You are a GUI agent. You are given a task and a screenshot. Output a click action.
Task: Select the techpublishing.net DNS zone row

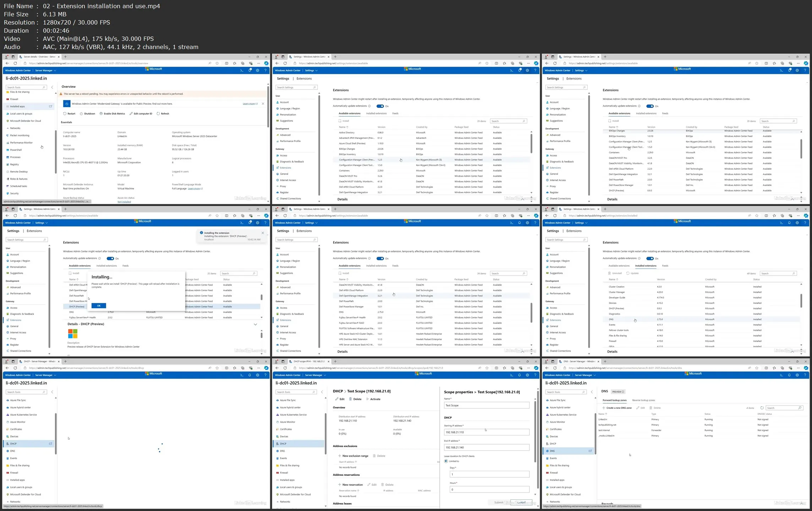pyautogui.click(x=699, y=425)
